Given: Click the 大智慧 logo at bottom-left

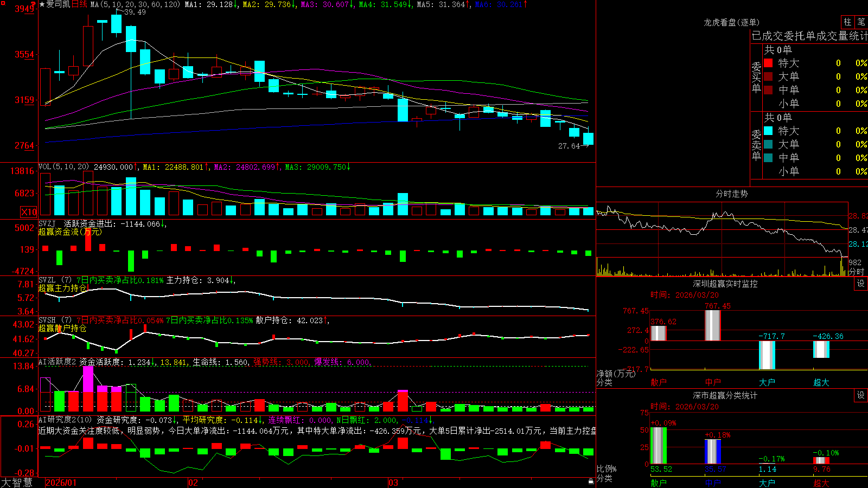Looking at the screenshot, I should (17, 483).
